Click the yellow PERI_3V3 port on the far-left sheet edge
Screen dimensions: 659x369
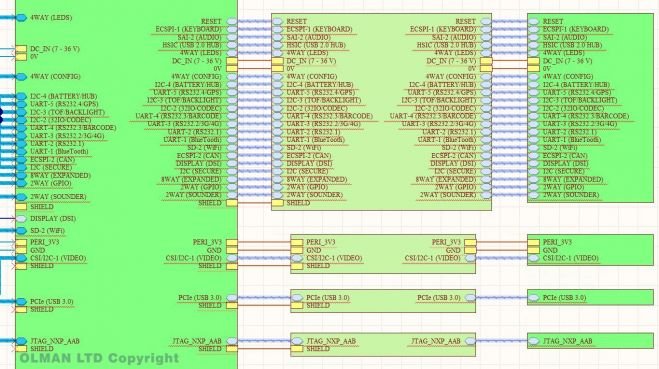coord(21,242)
